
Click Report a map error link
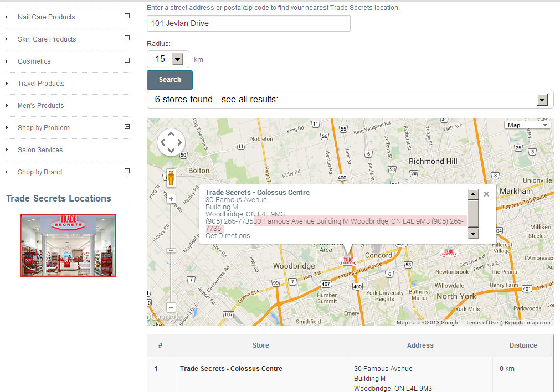(x=527, y=323)
